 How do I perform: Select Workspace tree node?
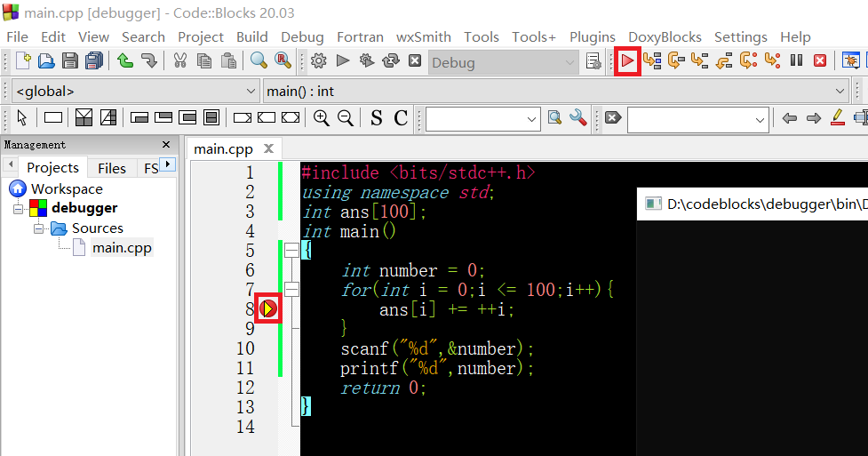67,189
